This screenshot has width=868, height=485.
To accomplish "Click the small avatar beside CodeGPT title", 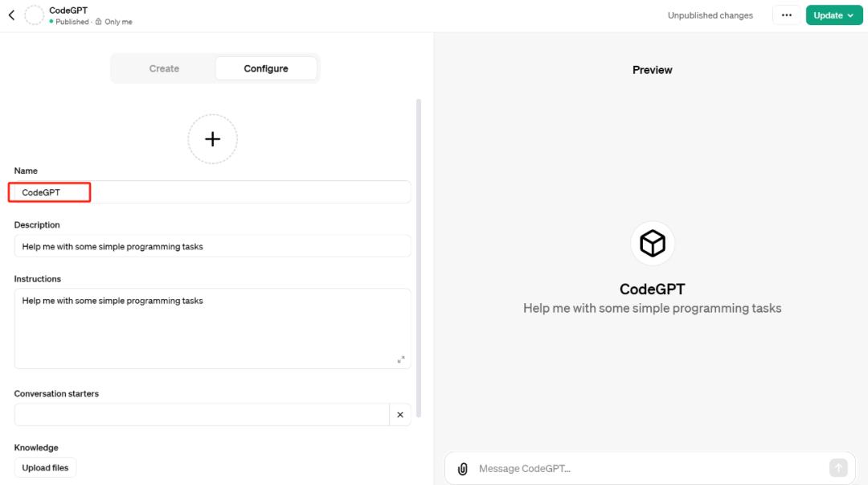I will (x=35, y=15).
